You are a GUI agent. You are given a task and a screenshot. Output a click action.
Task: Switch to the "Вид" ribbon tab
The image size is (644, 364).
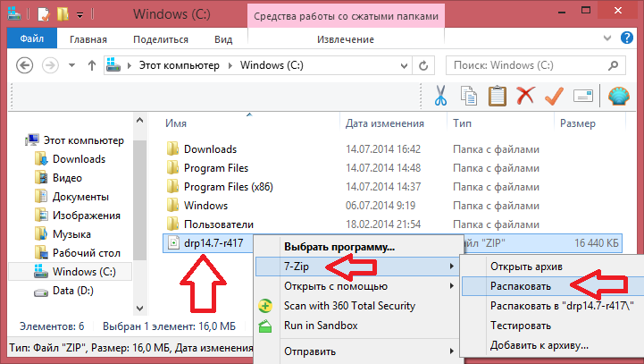pyautogui.click(x=223, y=39)
